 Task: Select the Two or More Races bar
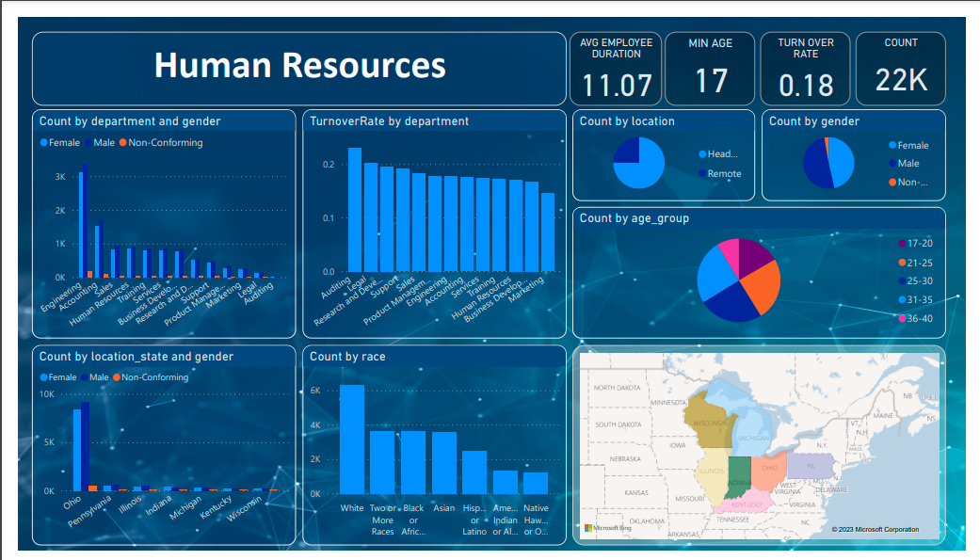(382, 462)
